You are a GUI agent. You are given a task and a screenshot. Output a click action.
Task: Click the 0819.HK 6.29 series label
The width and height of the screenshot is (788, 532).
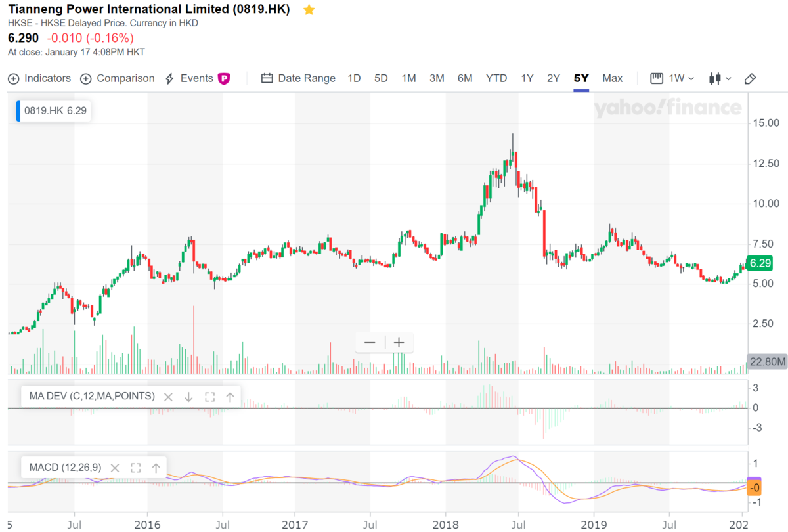tap(55, 111)
